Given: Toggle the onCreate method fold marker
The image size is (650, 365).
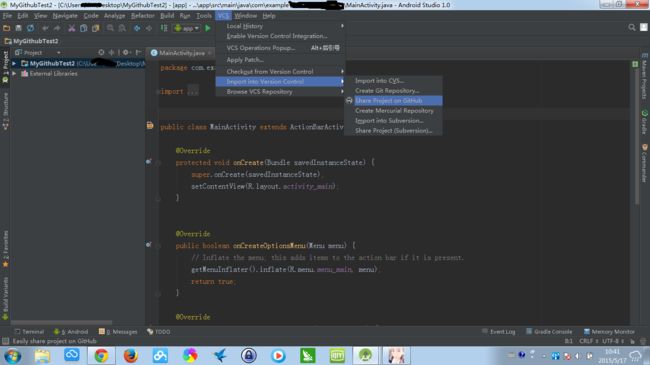Looking at the screenshot, I should coord(158,163).
